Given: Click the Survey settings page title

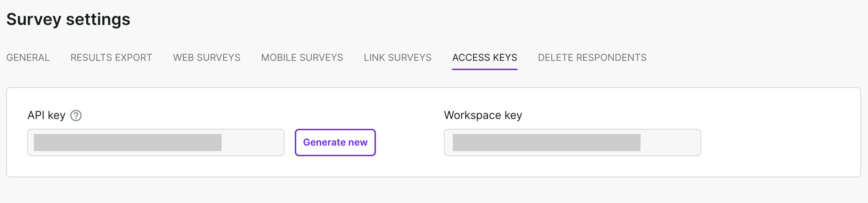Looking at the screenshot, I should click(68, 19).
